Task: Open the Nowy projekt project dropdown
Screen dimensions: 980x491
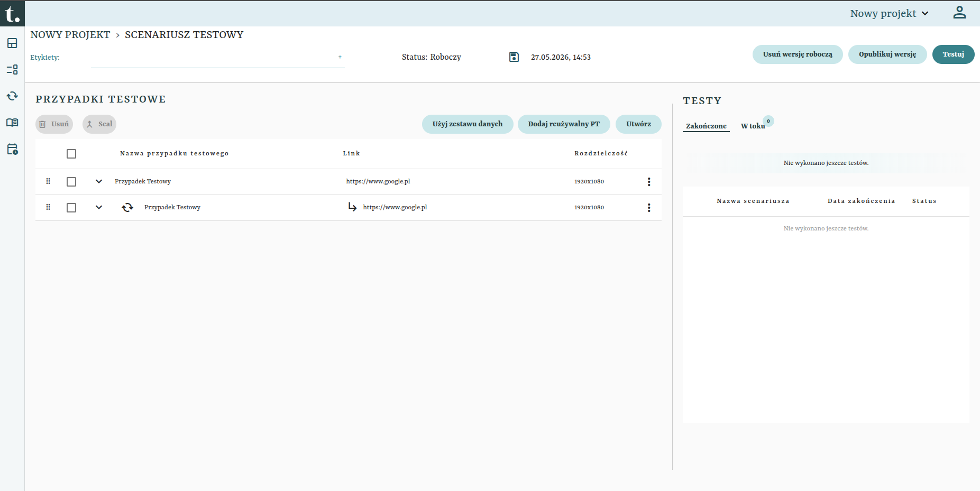Action: pyautogui.click(x=889, y=14)
